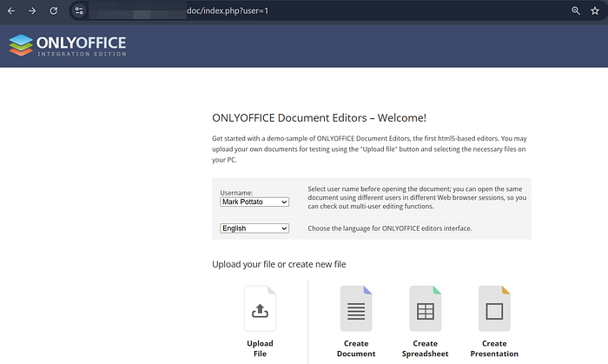Click the 'ONLYOFFICE Document Editors – Welcome!' heading
608x364 pixels.
click(x=319, y=118)
